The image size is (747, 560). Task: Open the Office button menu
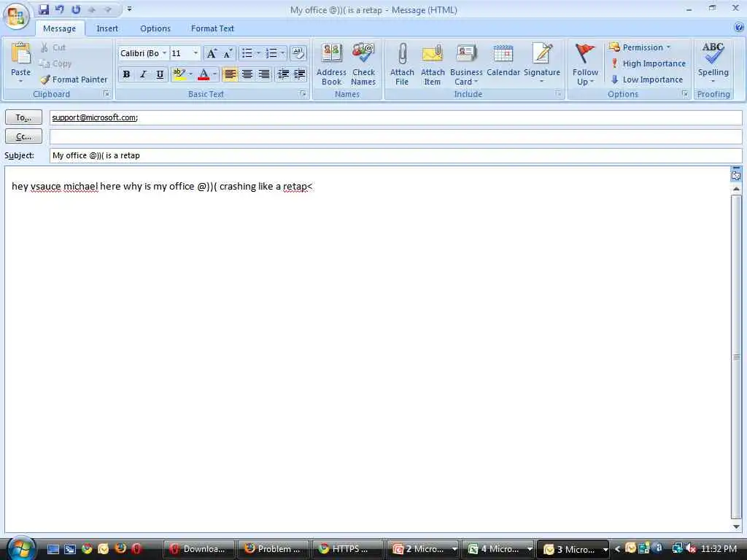16,16
